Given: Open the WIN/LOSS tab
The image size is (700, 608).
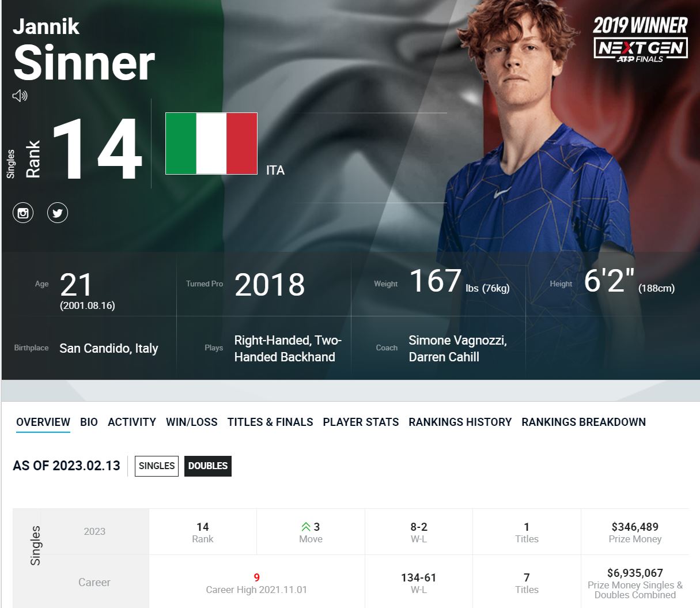Looking at the screenshot, I should tap(192, 422).
